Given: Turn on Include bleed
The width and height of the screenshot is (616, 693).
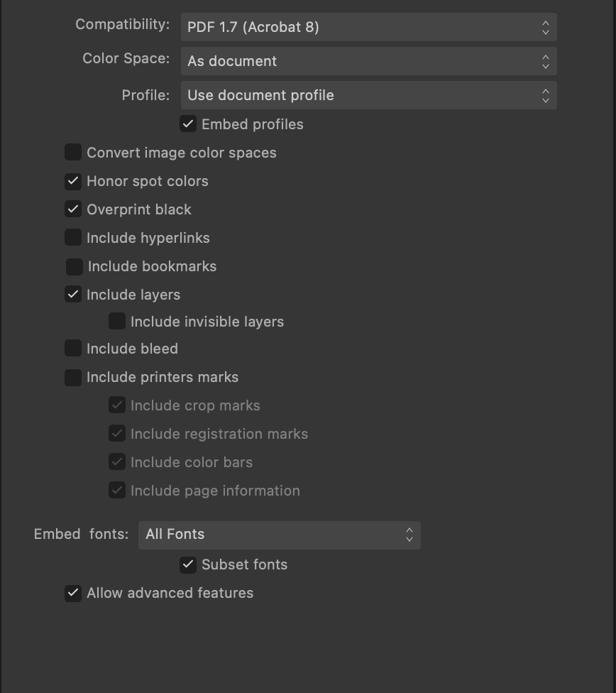Looking at the screenshot, I should tap(73, 348).
